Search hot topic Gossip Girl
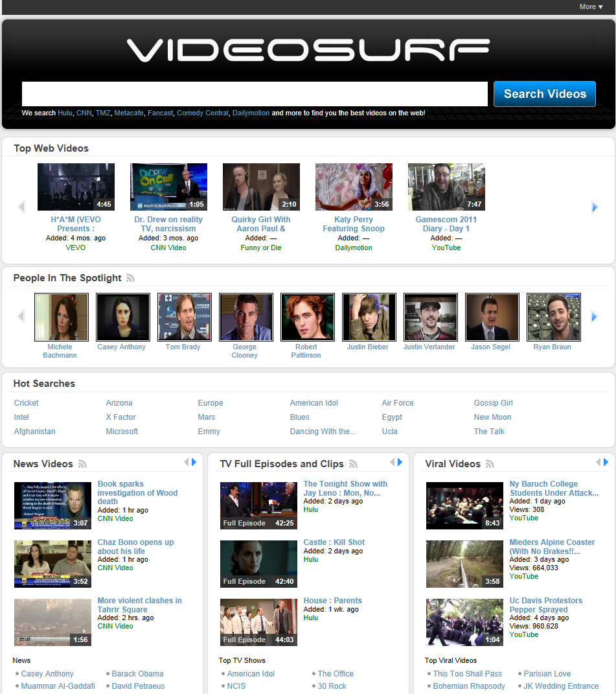The width and height of the screenshot is (616, 694). (x=493, y=403)
